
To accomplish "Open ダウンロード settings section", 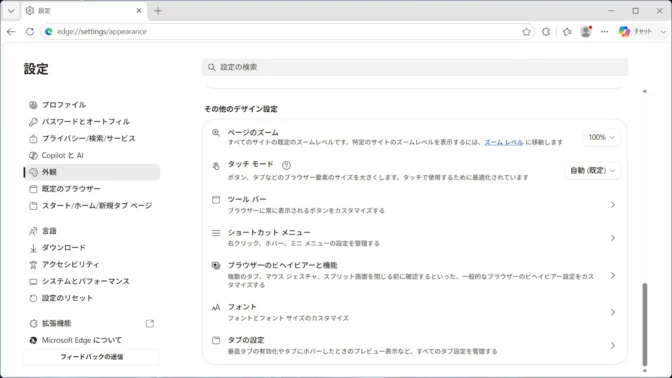I will pos(92,248).
